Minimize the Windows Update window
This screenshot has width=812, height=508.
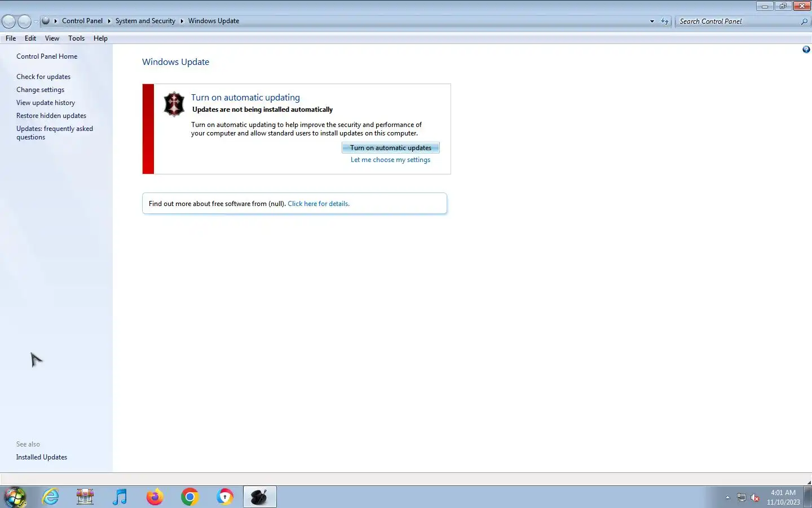point(765,6)
